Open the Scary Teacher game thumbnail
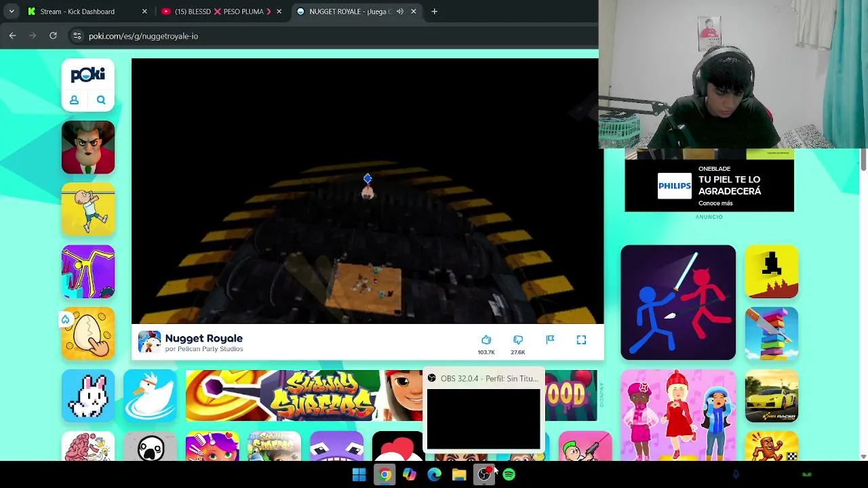This screenshot has height=488, width=868. tap(88, 147)
